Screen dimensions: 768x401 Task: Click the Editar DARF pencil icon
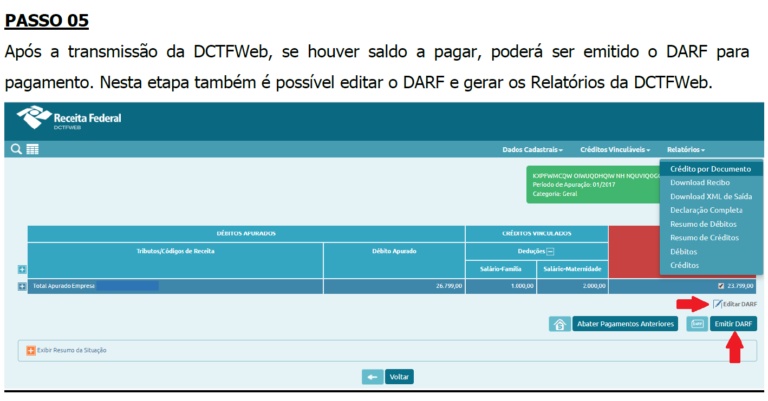pos(717,304)
